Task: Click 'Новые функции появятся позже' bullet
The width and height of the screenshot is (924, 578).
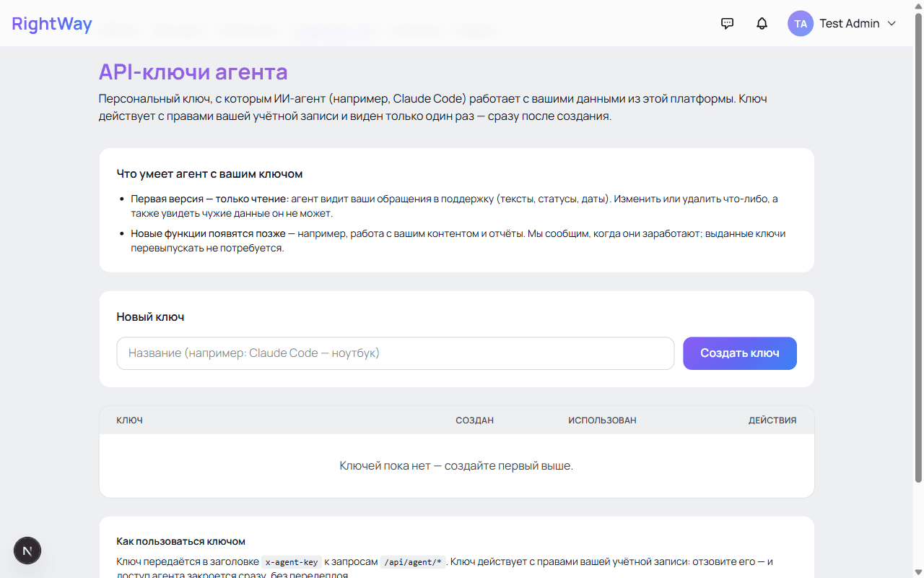Action: click(208, 234)
